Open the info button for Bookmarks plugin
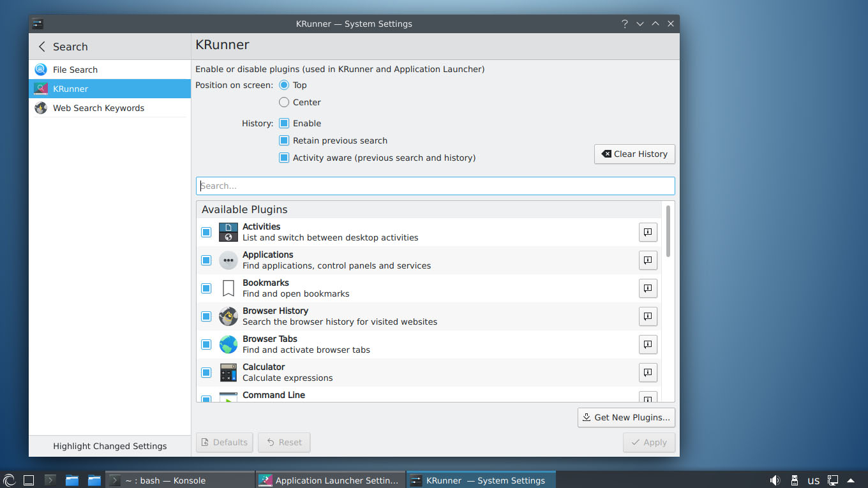This screenshot has height=488, width=868. click(648, 288)
